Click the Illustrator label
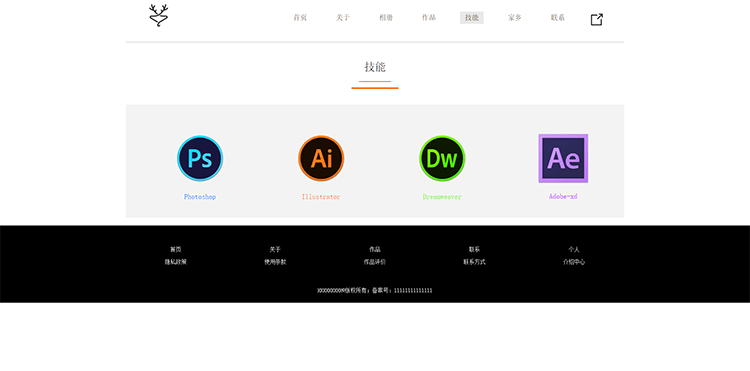The image size is (750, 371). (x=321, y=197)
